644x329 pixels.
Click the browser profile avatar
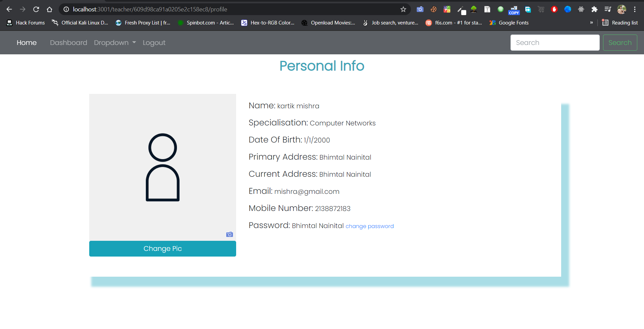[622, 9]
